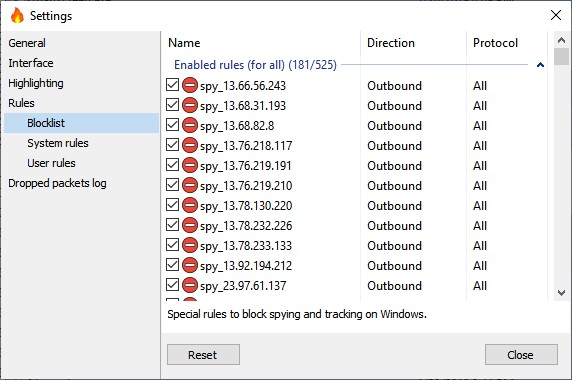The width and height of the screenshot is (572, 380).
Task: Toggle checkbox for spy_13.92.194.212
Action: coord(172,265)
